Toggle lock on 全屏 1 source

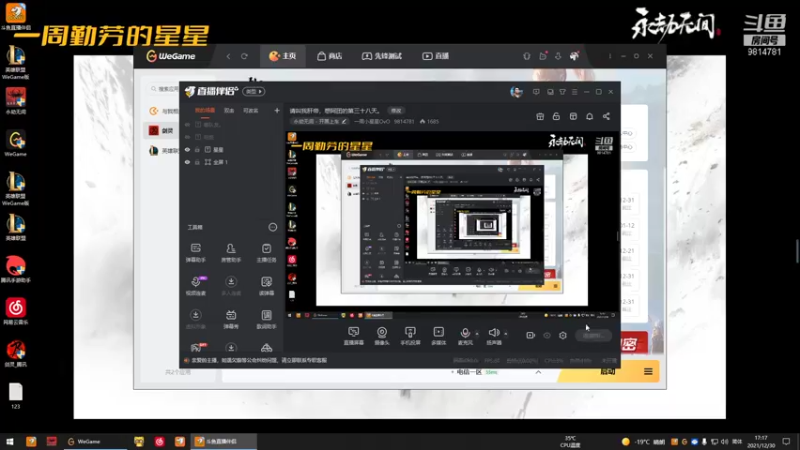197,162
